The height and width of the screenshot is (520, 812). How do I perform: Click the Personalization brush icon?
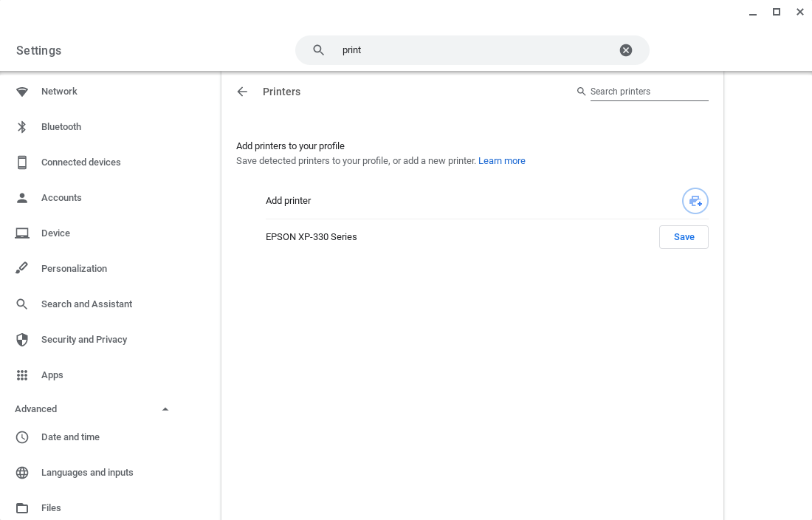point(22,269)
